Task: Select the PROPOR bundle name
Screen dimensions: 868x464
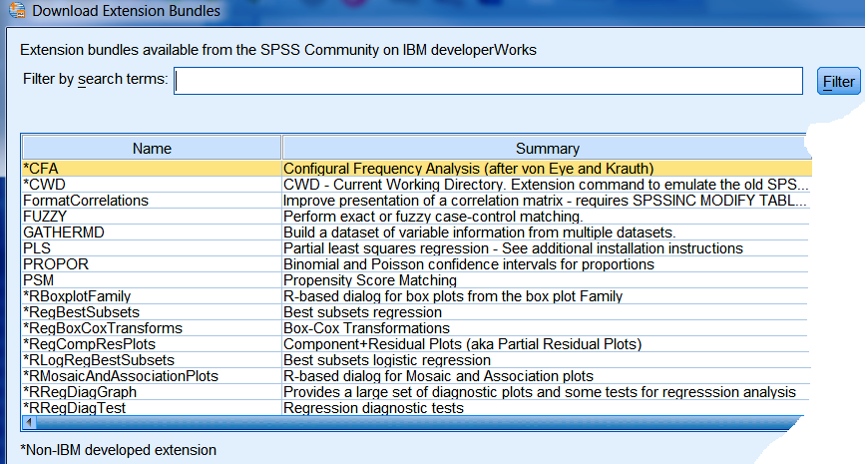Action: (x=56, y=264)
